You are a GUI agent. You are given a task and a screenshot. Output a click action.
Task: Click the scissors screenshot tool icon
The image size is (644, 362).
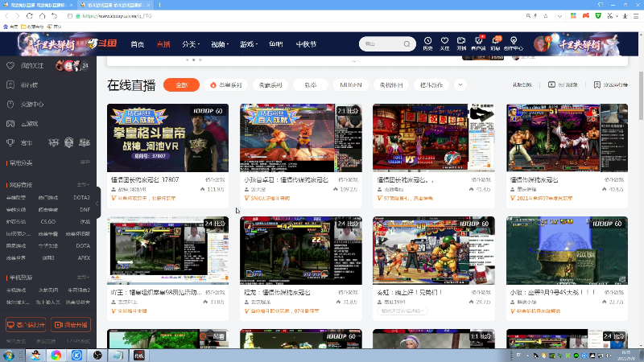[x=610, y=16]
